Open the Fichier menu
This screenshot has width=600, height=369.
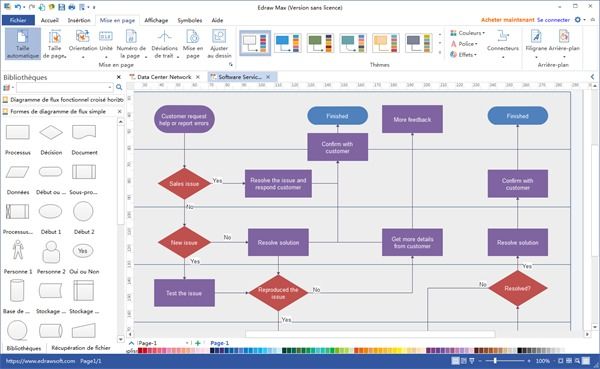[18, 20]
